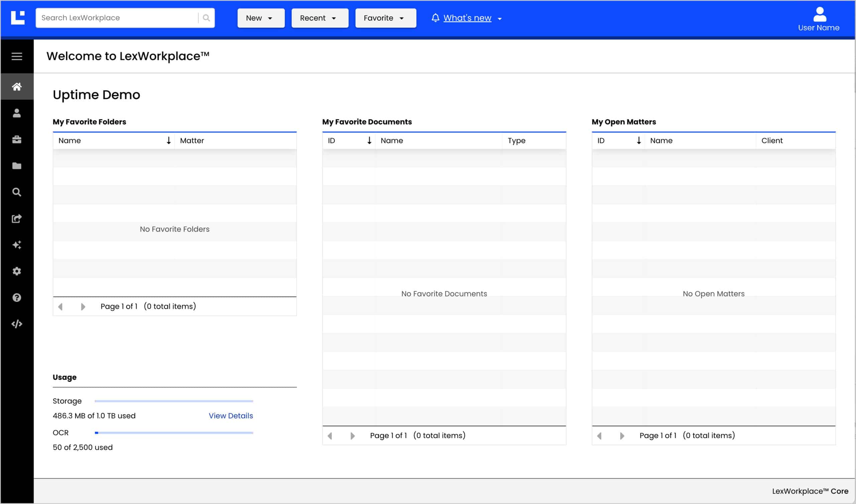The height and width of the screenshot is (504, 856).
Task: Click the hamburger menu icon in sidebar
Action: (x=17, y=56)
